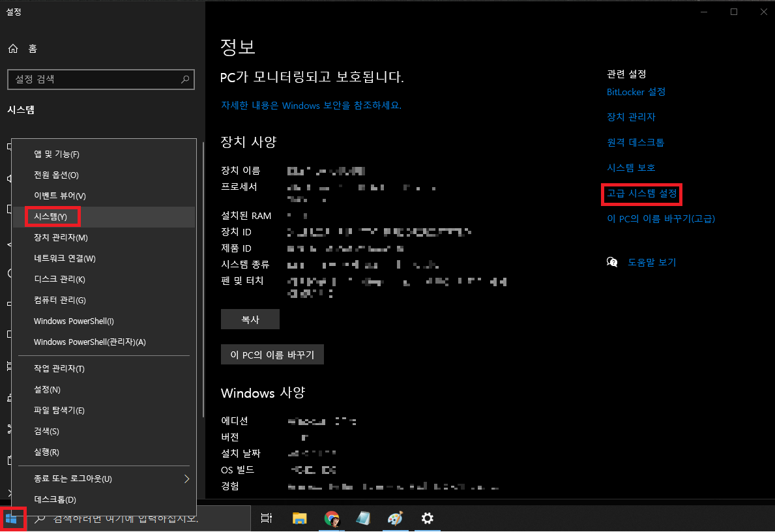Viewport: 775px width, 532px height.
Task: Open Settings gear icon on taskbar
Action: [x=427, y=518]
